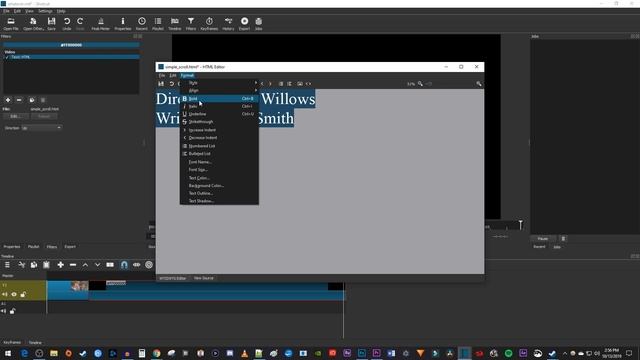Click the Edit button in Filters panel

pyautogui.click(x=16, y=116)
